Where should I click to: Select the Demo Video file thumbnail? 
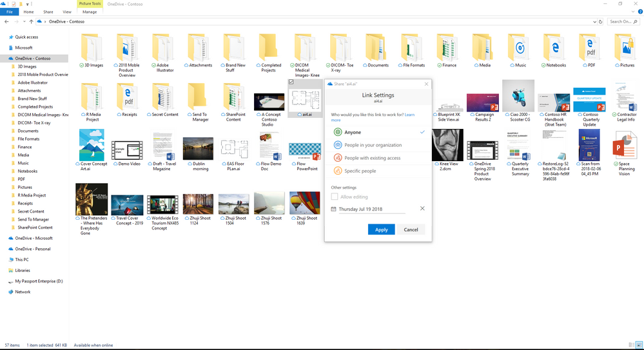coord(127,151)
